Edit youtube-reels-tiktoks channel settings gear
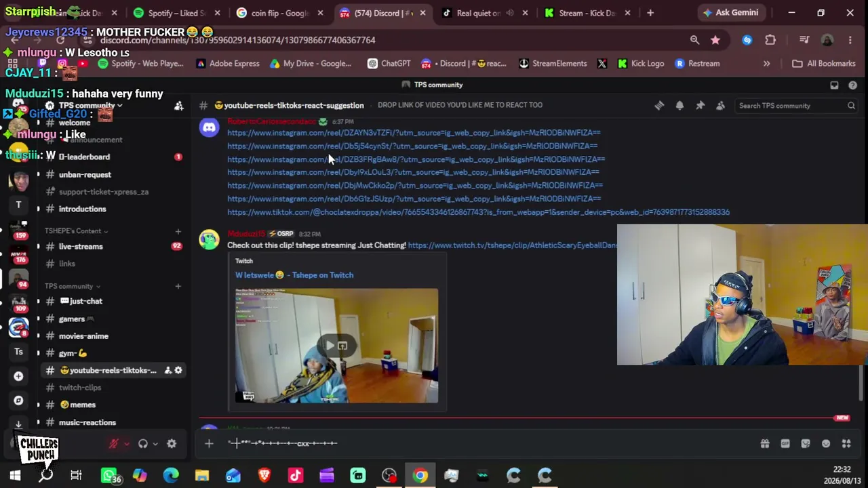This screenshot has height=488, width=868. point(178,370)
